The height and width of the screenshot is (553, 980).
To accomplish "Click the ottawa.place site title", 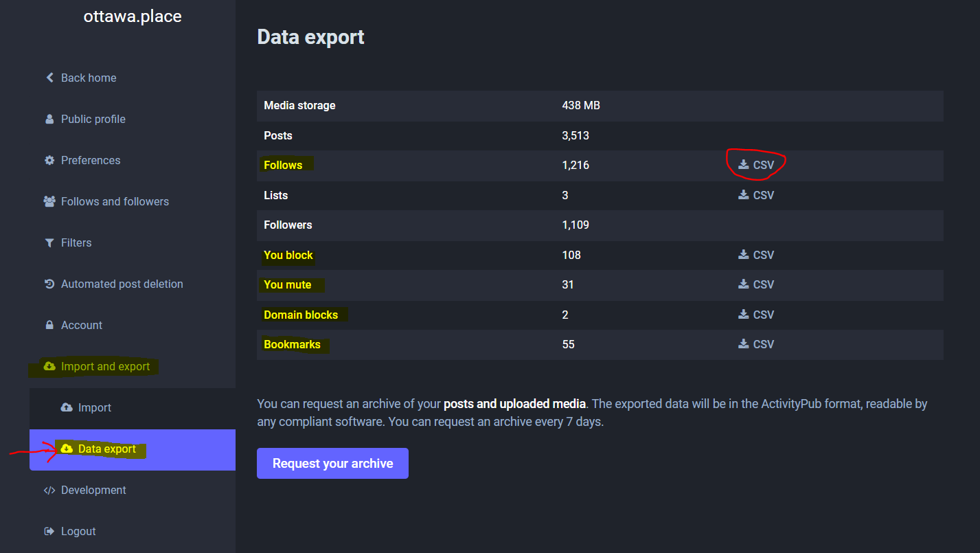I will click(x=133, y=17).
